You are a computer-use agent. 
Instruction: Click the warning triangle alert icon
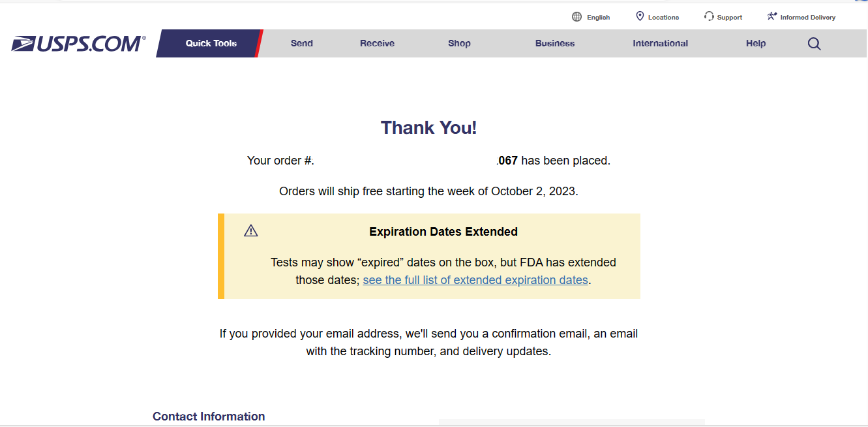pyautogui.click(x=251, y=230)
